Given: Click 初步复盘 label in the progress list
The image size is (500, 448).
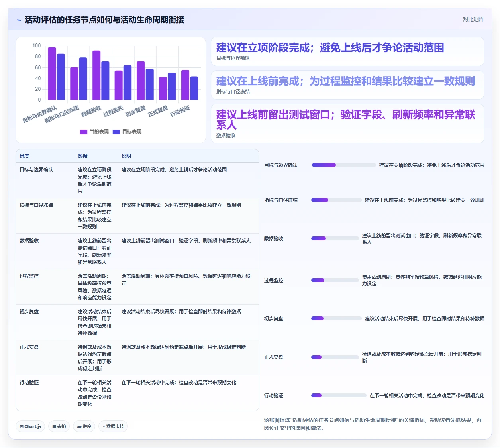Looking at the screenshot, I should pyautogui.click(x=274, y=319).
